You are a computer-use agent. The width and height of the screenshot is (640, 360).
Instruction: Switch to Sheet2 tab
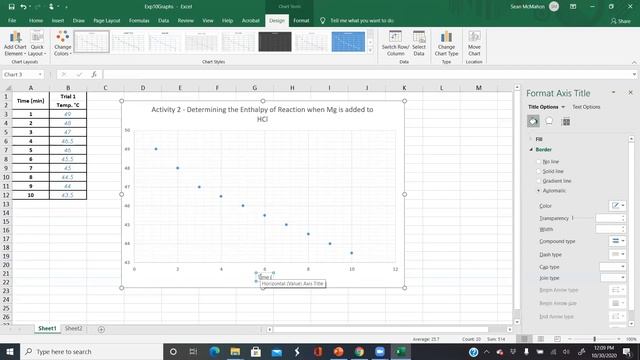[x=73, y=328]
